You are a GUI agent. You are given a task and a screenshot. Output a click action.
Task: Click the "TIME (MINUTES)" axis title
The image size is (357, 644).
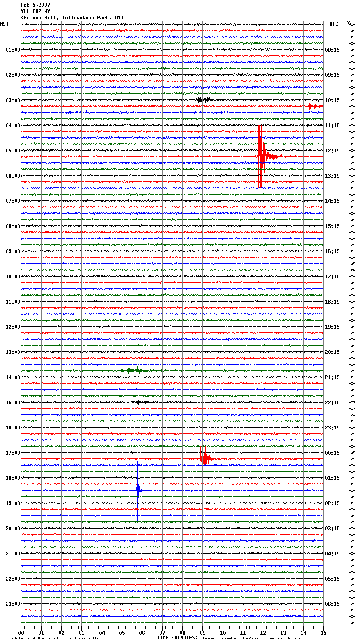coord(177,638)
